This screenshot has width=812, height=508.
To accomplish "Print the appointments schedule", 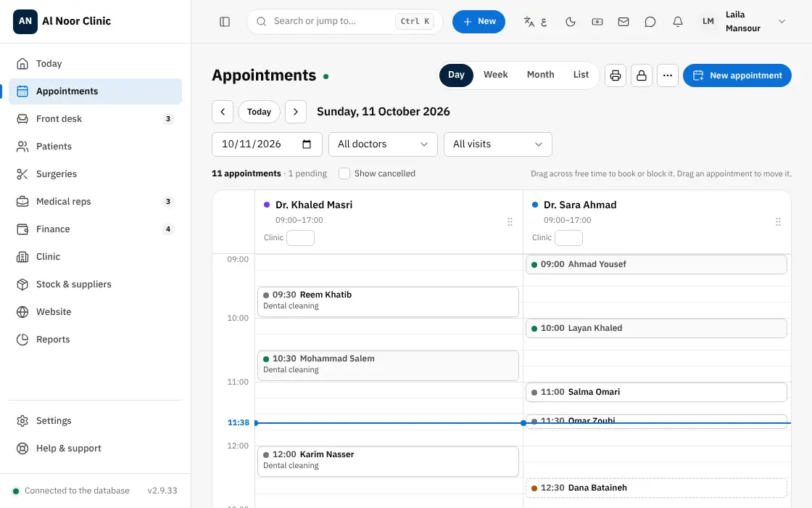I will tap(616, 75).
